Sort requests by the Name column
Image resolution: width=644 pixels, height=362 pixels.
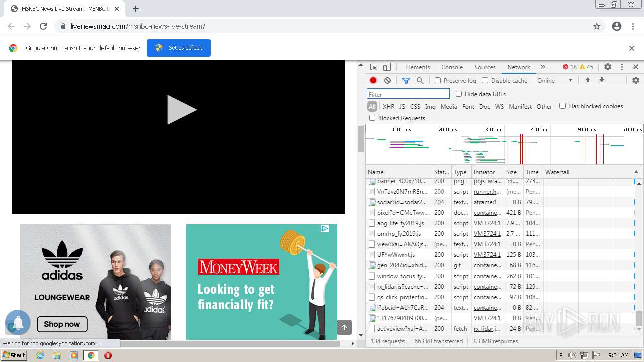(x=399, y=172)
